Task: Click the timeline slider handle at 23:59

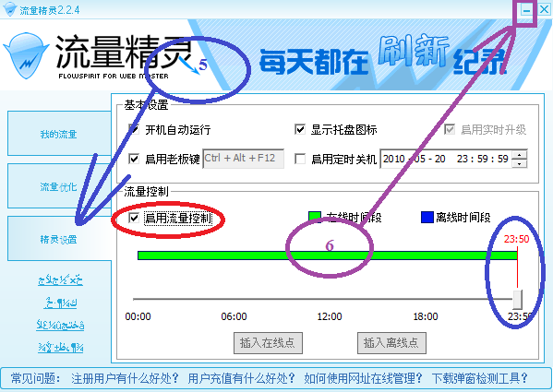Action: point(517,300)
